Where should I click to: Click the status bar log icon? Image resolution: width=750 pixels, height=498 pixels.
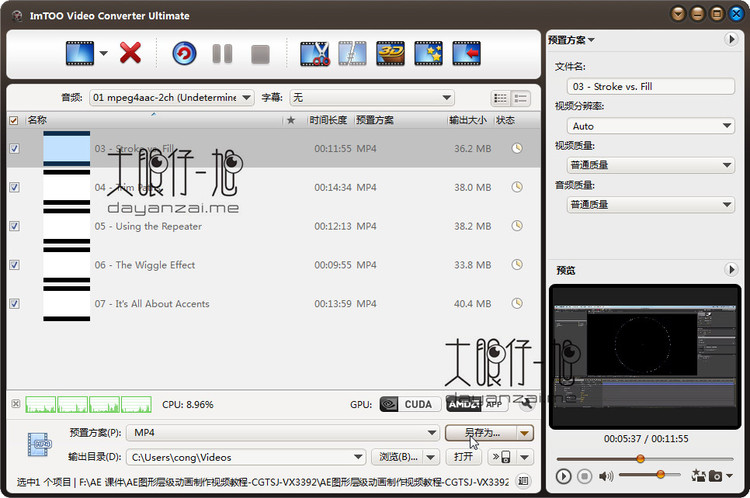click(523, 481)
